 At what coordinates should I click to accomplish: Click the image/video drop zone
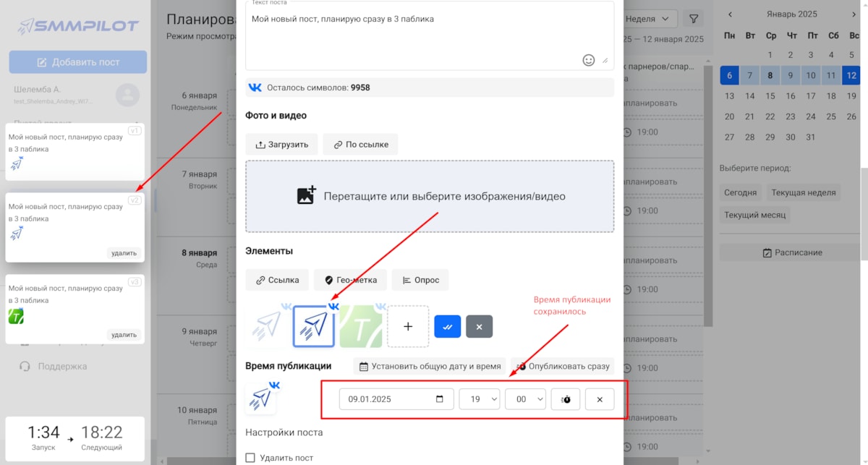[430, 196]
